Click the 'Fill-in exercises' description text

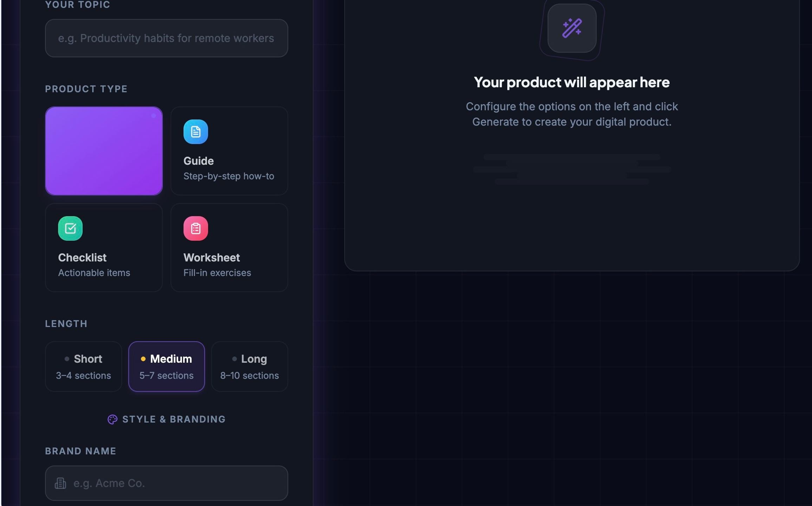pyautogui.click(x=217, y=273)
